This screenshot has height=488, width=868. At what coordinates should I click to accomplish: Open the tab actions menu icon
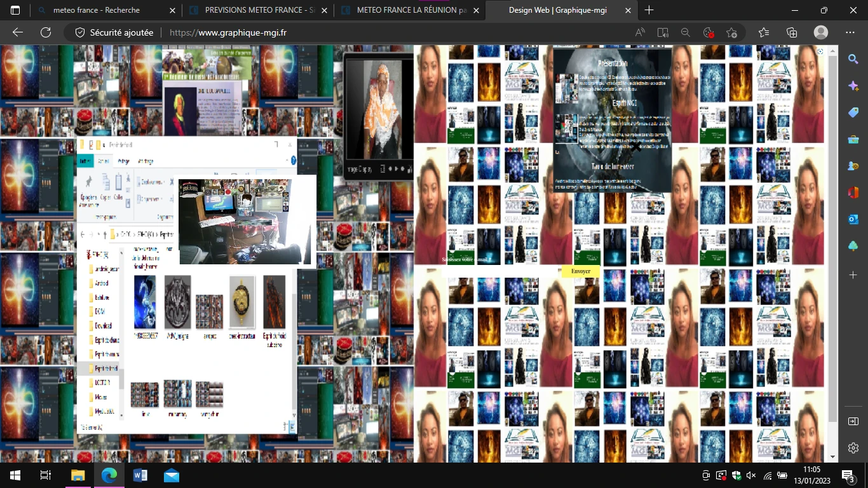tap(15, 10)
